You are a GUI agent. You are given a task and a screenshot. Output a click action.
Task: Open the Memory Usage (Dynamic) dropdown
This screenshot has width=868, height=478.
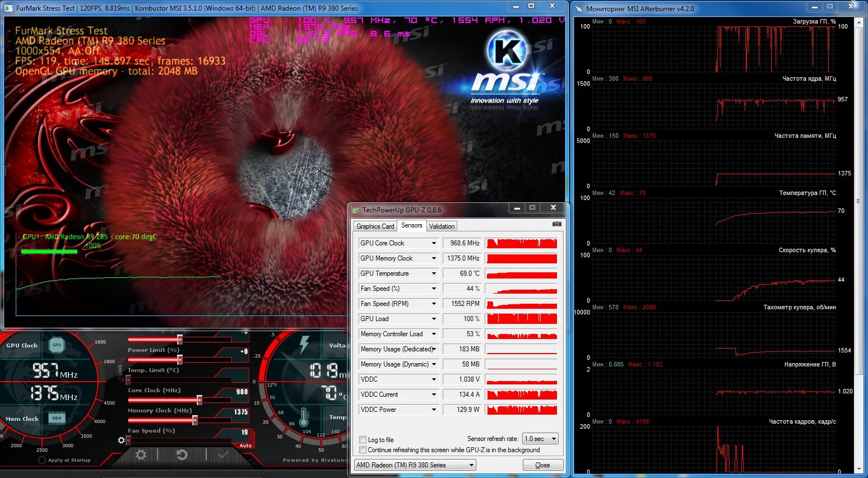434,364
